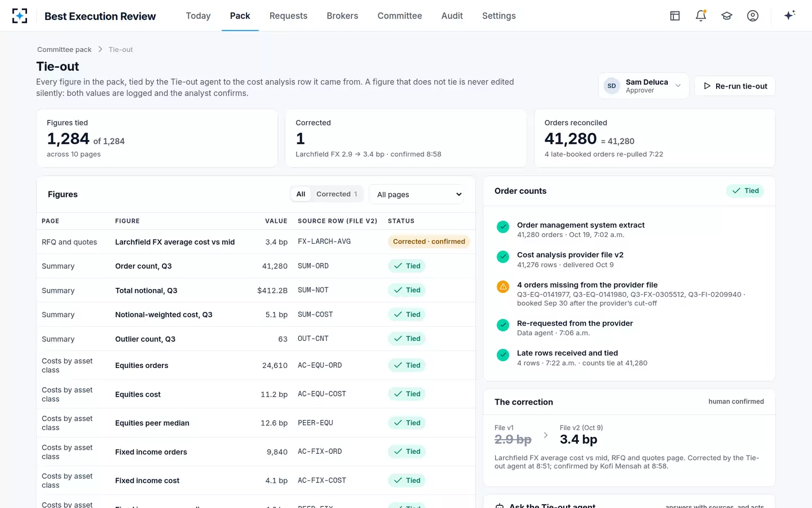Open the Requests tab
Screen dimensions: 812x508
[x=289, y=16]
